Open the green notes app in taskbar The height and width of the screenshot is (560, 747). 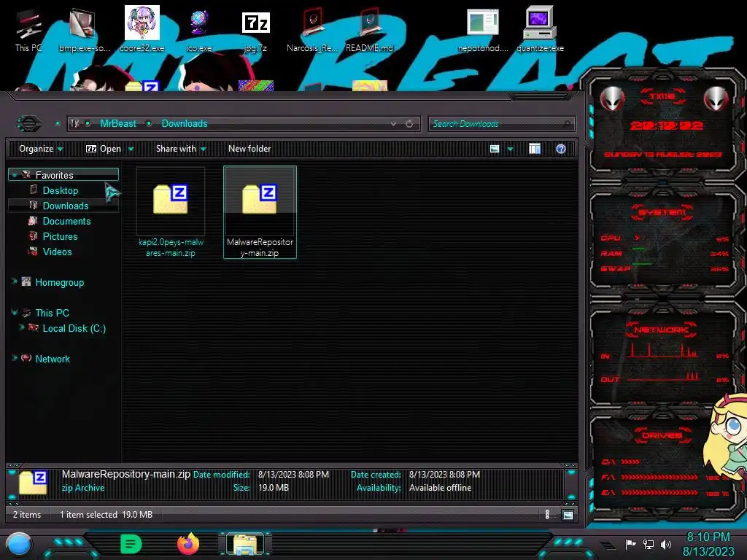click(x=131, y=544)
